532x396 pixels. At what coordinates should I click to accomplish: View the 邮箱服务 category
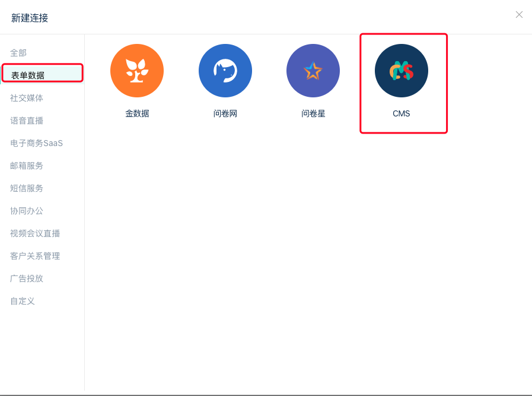(27, 166)
